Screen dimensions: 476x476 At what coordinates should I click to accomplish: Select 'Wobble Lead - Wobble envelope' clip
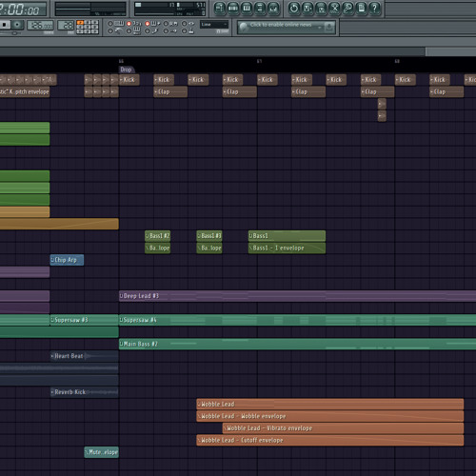pos(330,416)
